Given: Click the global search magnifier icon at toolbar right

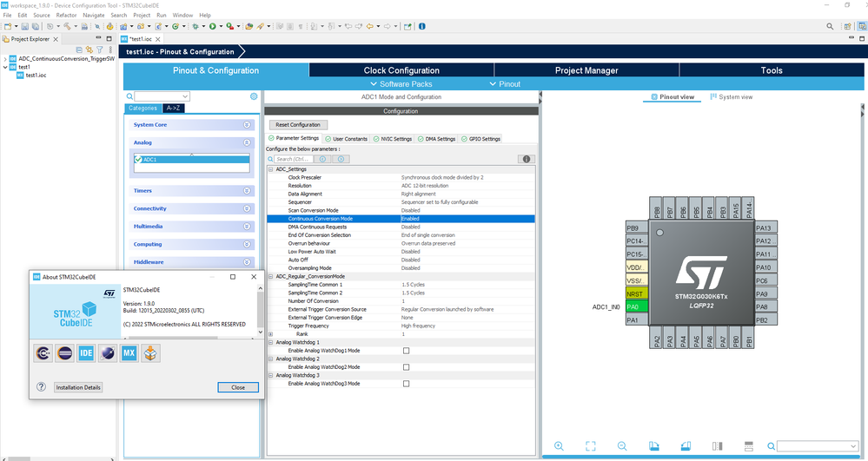Looking at the screenshot, I should tap(830, 26).
